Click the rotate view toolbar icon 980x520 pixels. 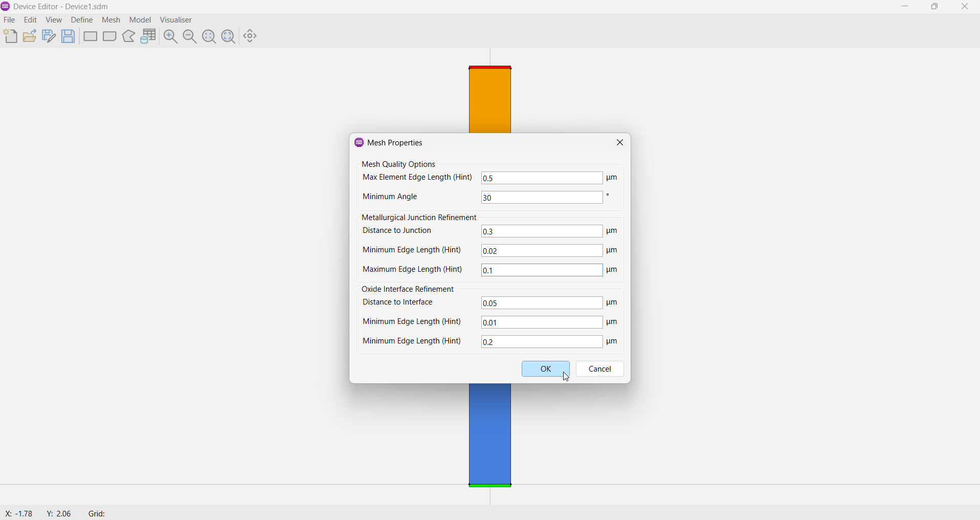pyautogui.click(x=251, y=36)
